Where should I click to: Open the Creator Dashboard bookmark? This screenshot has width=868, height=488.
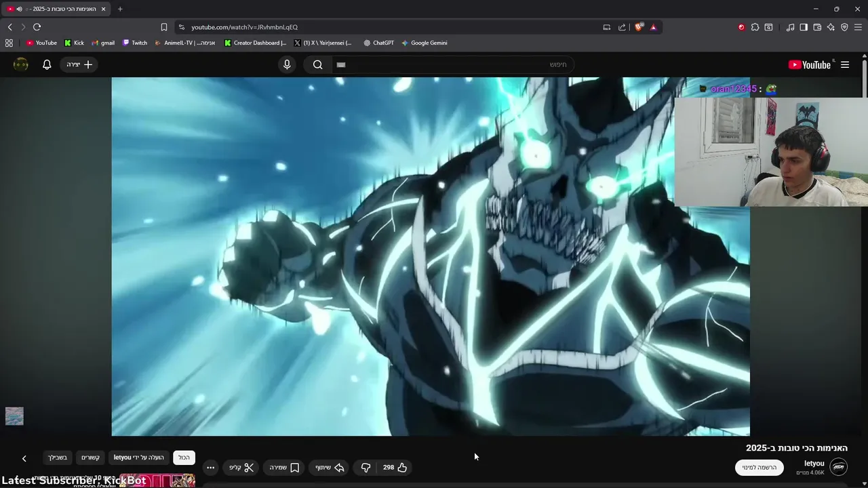pos(256,43)
